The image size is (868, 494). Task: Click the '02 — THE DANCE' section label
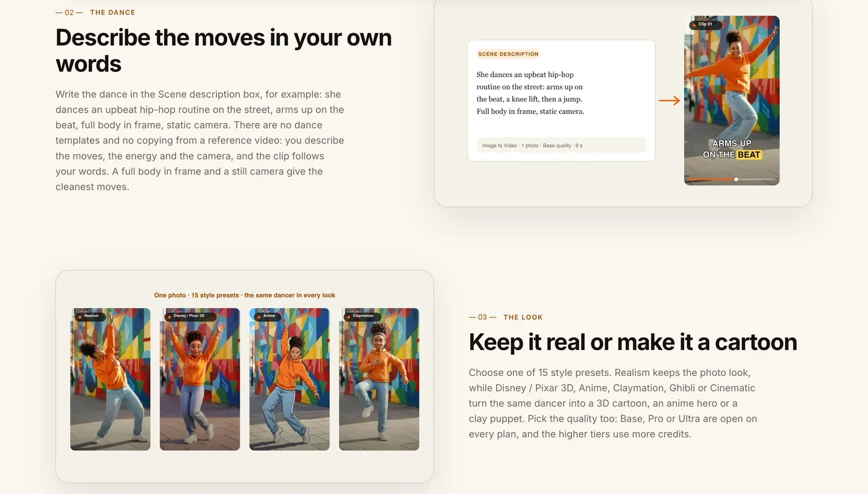[x=95, y=12]
